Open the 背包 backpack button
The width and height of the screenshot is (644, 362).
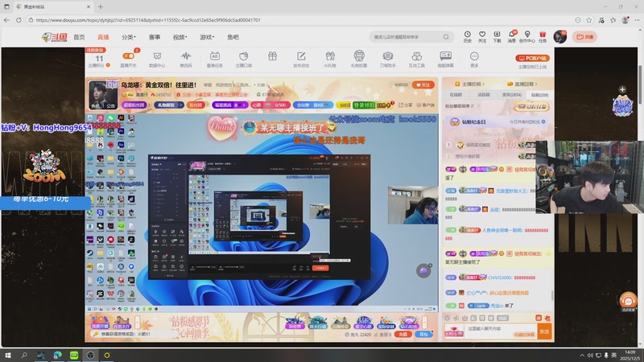[x=423, y=334]
